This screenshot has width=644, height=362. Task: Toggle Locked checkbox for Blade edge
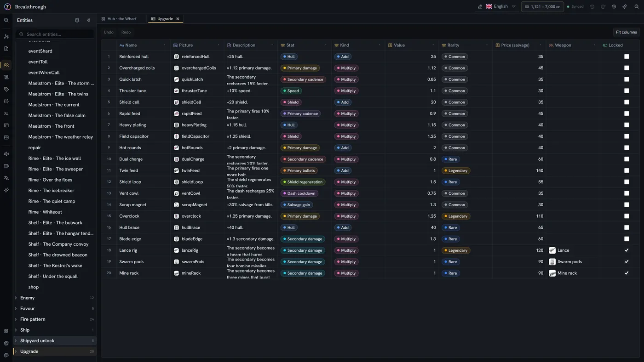point(627,239)
